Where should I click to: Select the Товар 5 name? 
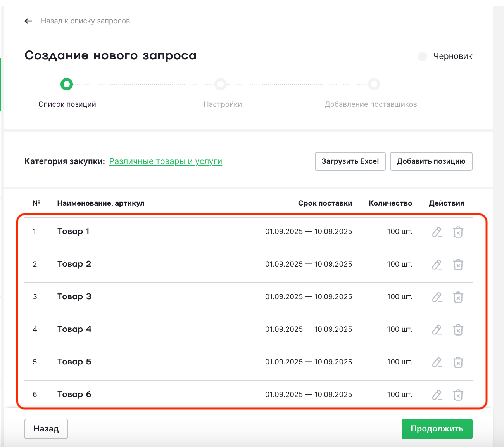click(x=74, y=362)
